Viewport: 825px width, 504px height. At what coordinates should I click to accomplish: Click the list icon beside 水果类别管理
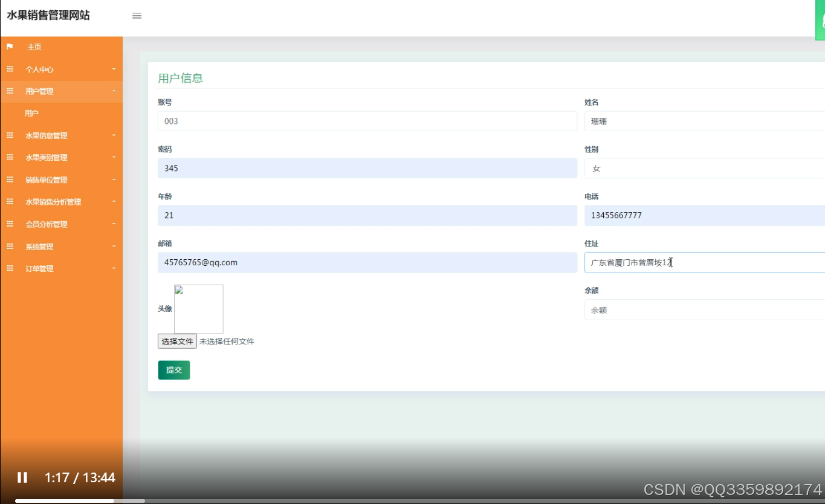[x=10, y=157]
